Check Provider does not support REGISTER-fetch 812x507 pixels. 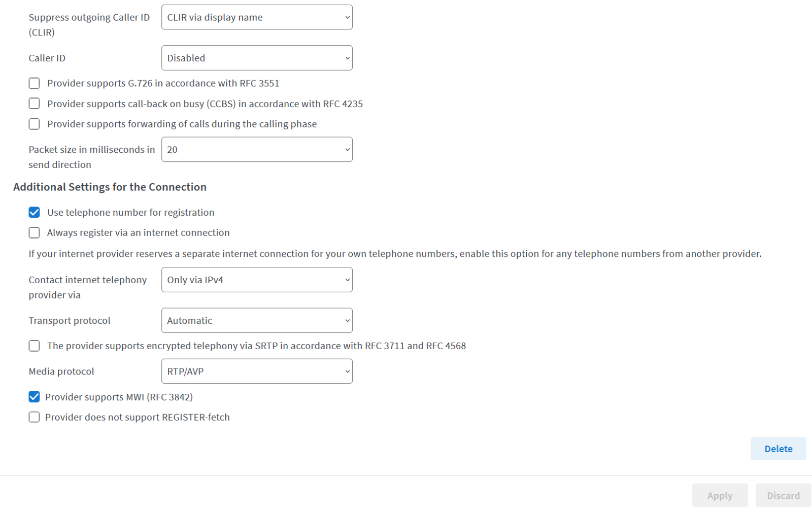click(34, 417)
